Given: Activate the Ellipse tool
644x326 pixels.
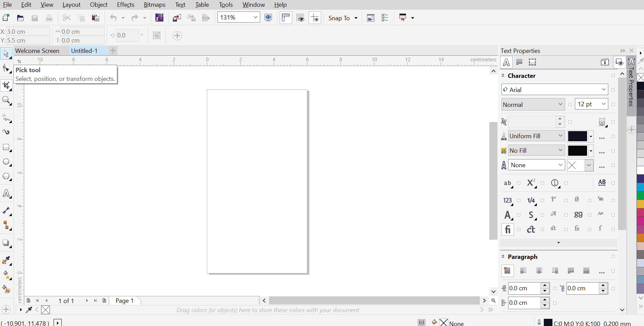Looking at the screenshot, I should click(6, 161).
